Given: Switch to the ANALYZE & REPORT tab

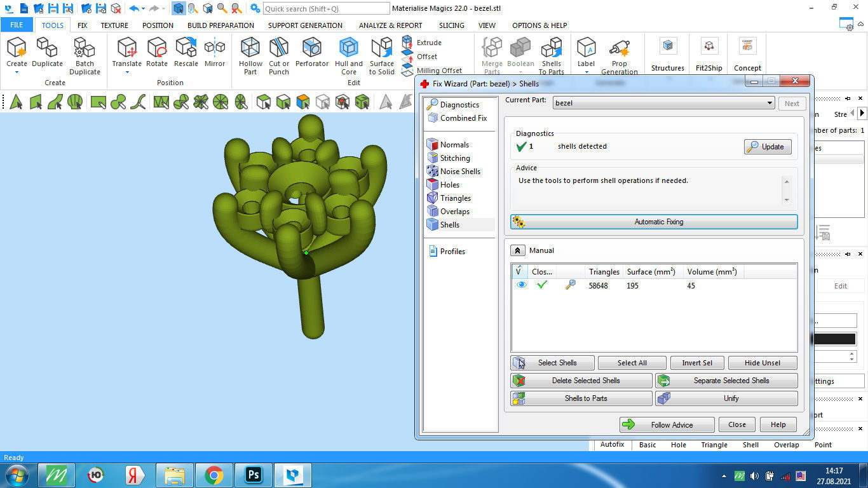Looking at the screenshot, I should 390,25.
